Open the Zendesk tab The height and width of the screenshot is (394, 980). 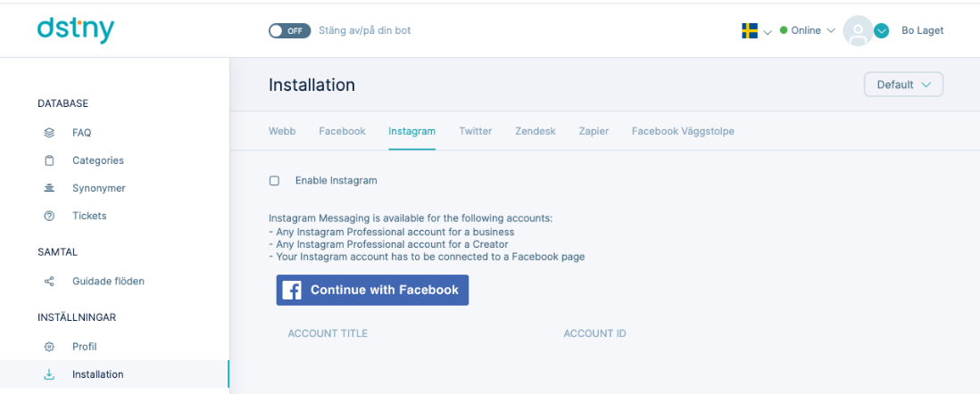535,131
